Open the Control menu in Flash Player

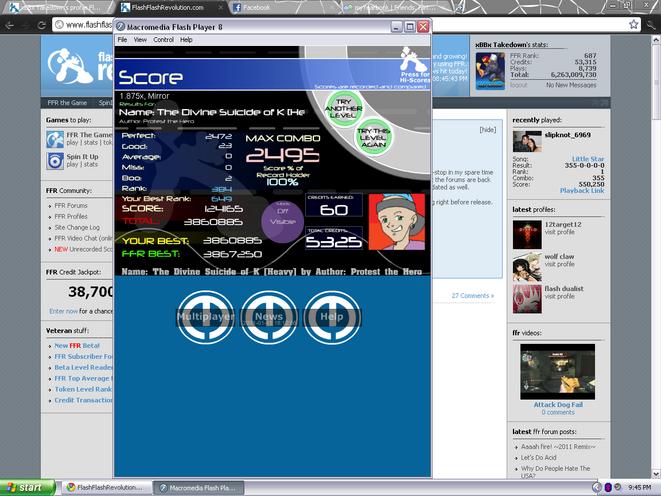[164, 40]
